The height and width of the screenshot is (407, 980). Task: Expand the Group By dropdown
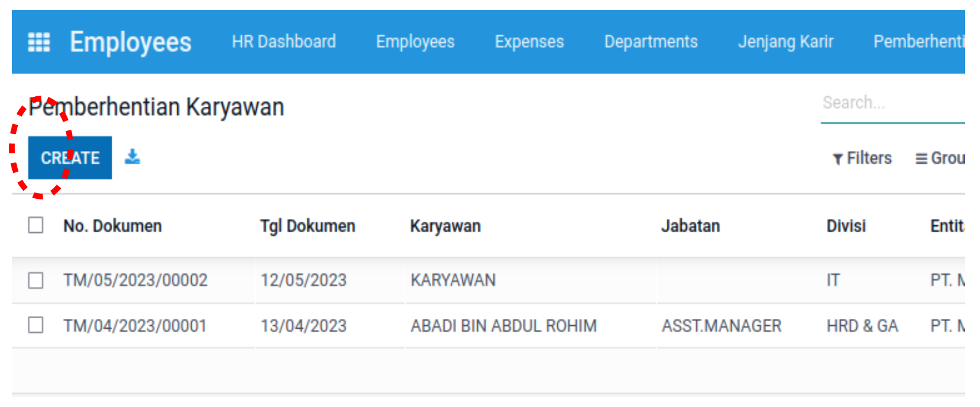pyautogui.click(x=940, y=158)
